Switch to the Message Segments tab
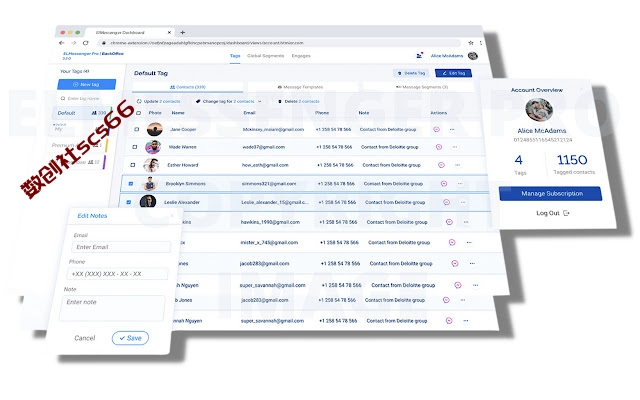This screenshot has height=400, width=640. [x=422, y=87]
